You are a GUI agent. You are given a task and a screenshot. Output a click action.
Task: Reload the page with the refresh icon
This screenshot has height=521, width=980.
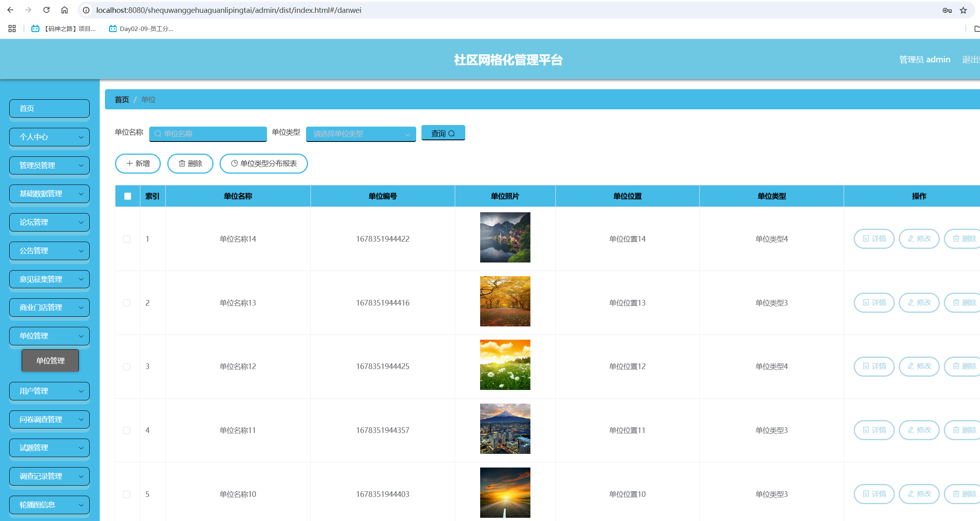[46, 10]
